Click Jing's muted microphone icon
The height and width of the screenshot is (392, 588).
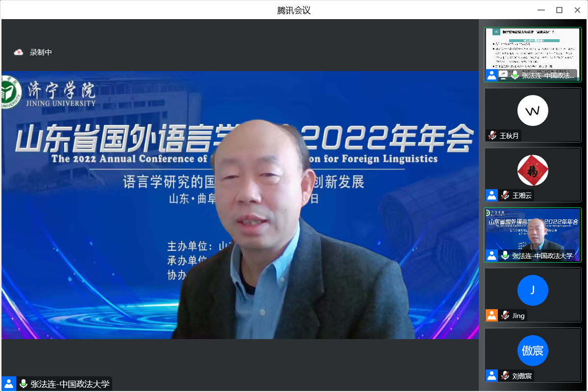pos(505,316)
